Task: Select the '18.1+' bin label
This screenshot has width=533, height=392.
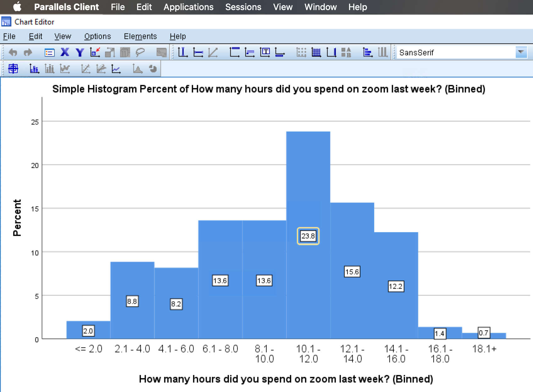Action: coord(484,349)
